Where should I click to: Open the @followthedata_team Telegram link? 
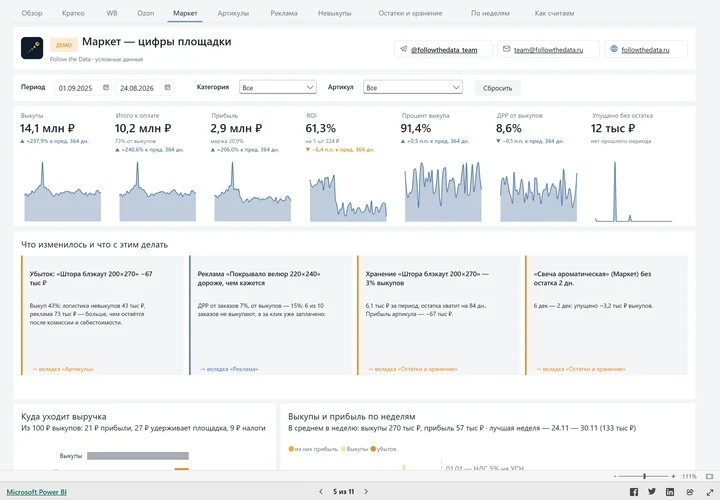444,50
